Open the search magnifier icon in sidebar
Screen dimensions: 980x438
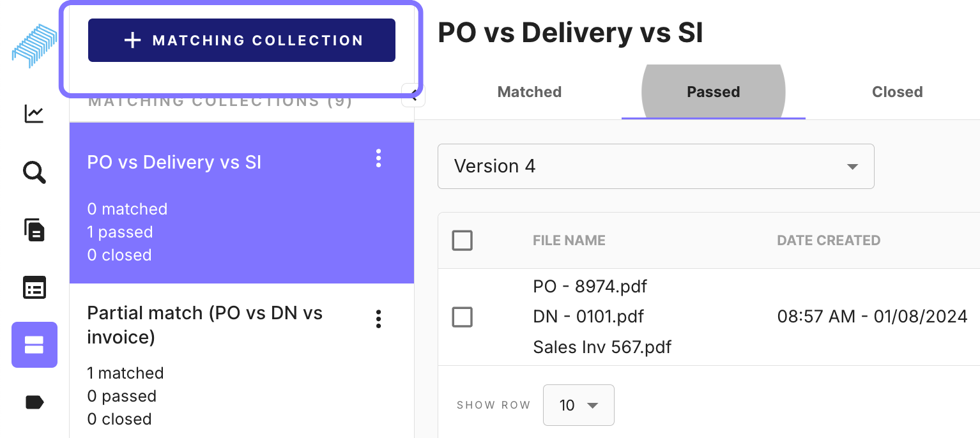(34, 172)
